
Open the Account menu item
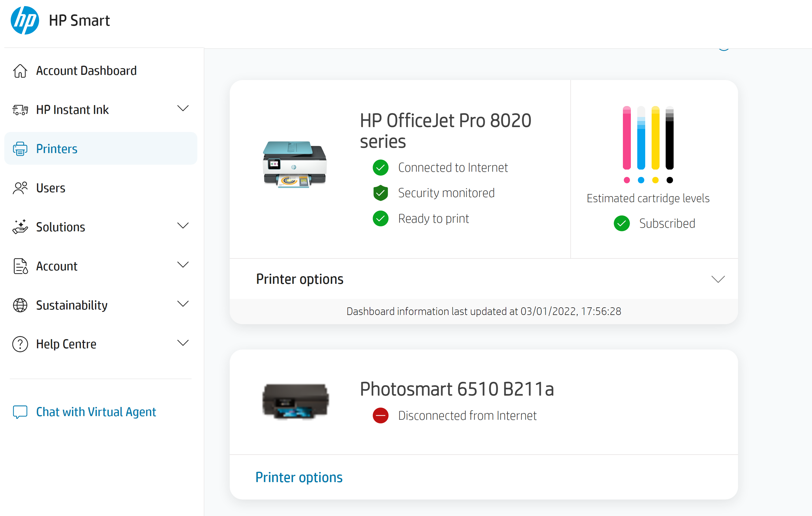pos(57,266)
